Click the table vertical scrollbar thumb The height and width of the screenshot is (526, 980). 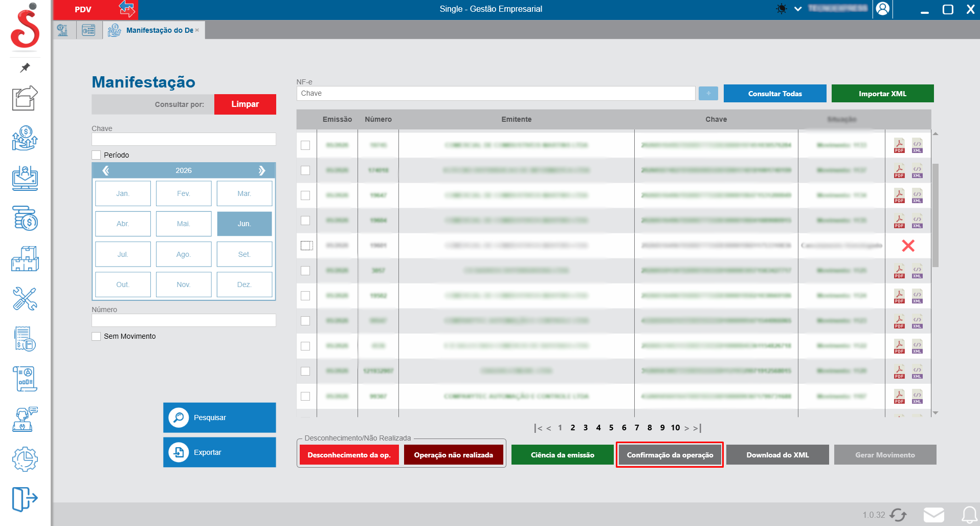936,215
